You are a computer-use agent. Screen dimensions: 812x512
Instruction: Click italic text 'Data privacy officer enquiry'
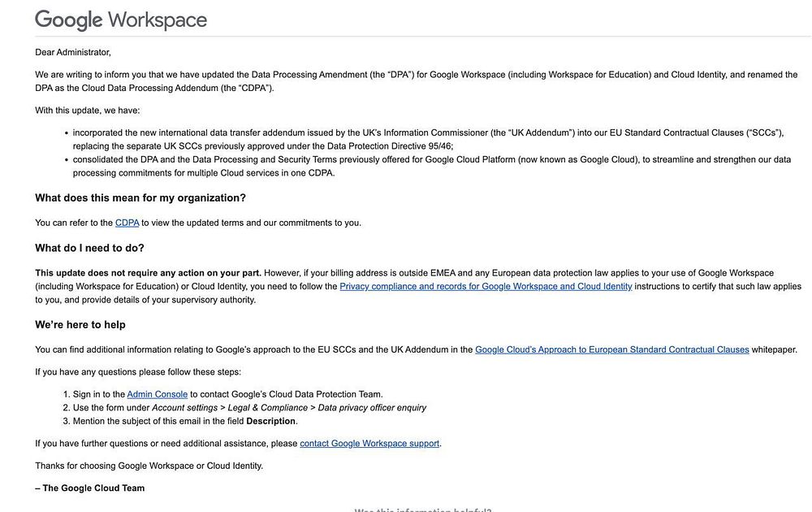click(372, 407)
